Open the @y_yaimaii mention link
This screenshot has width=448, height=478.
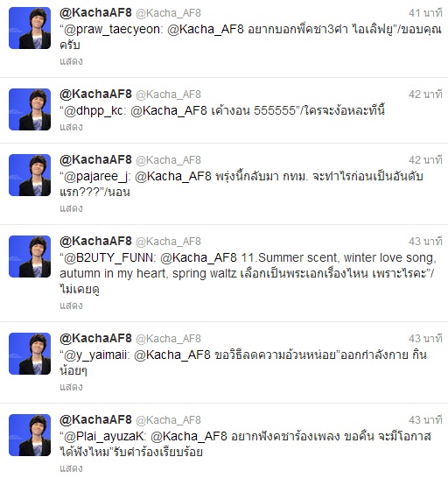95,355
